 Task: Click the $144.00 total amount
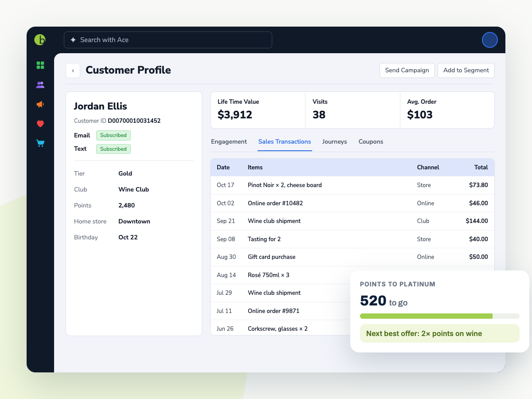click(477, 221)
